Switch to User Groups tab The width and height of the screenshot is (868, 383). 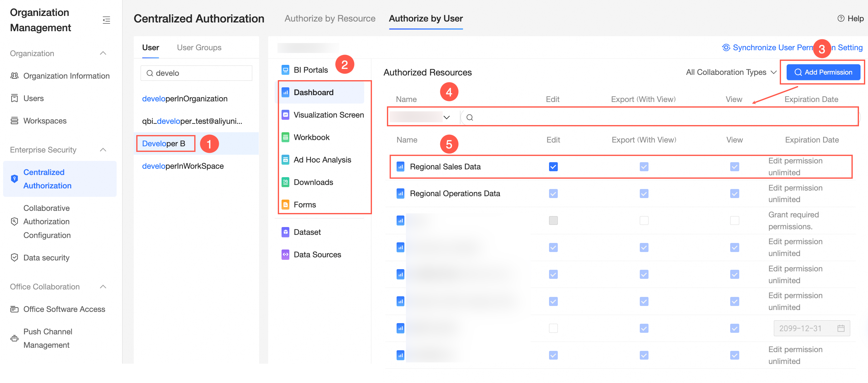199,47
